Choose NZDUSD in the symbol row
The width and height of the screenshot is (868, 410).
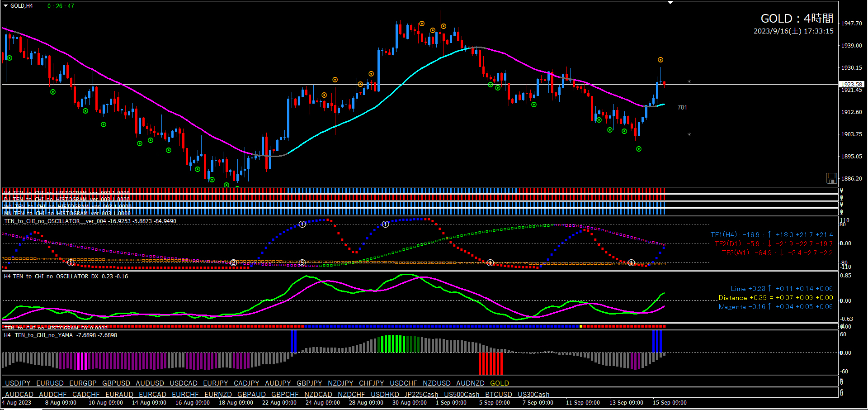tap(437, 383)
